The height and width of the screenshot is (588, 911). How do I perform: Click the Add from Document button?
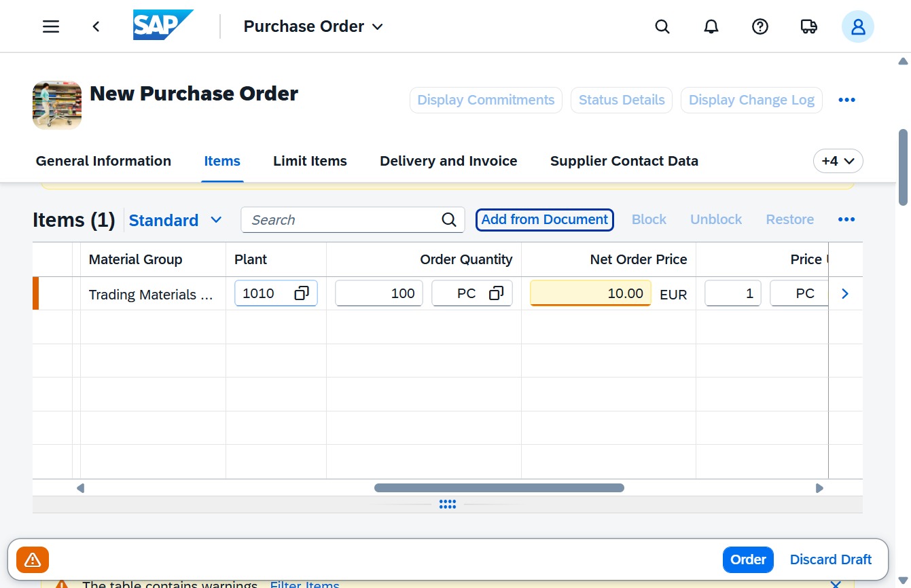pos(545,219)
